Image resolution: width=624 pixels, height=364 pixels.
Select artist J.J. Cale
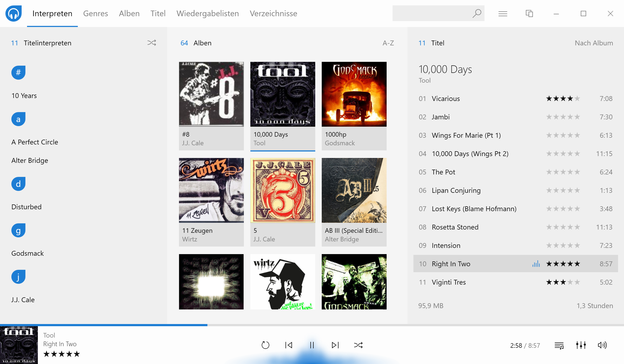tap(23, 300)
